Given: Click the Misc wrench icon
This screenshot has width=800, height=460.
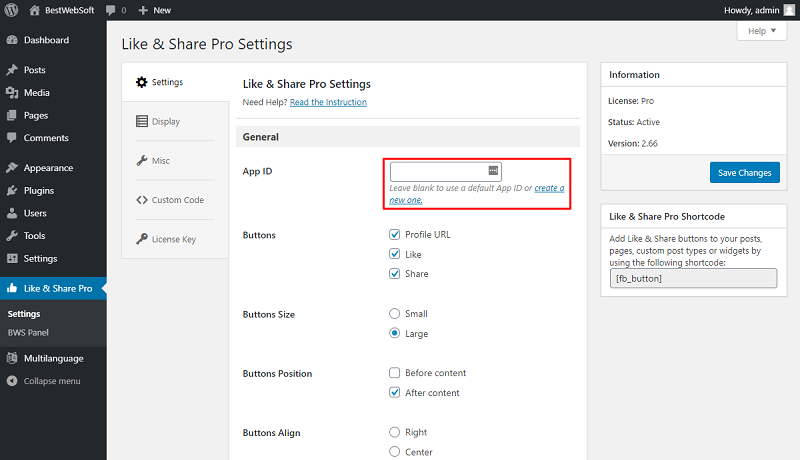Looking at the screenshot, I should point(142,161).
